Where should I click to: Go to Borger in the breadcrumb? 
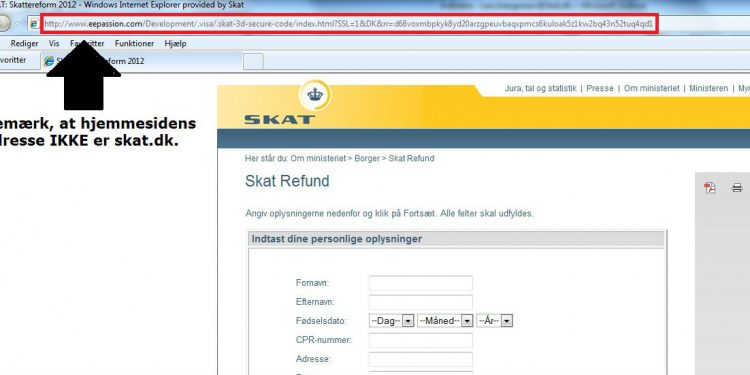(x=367, y=158)
